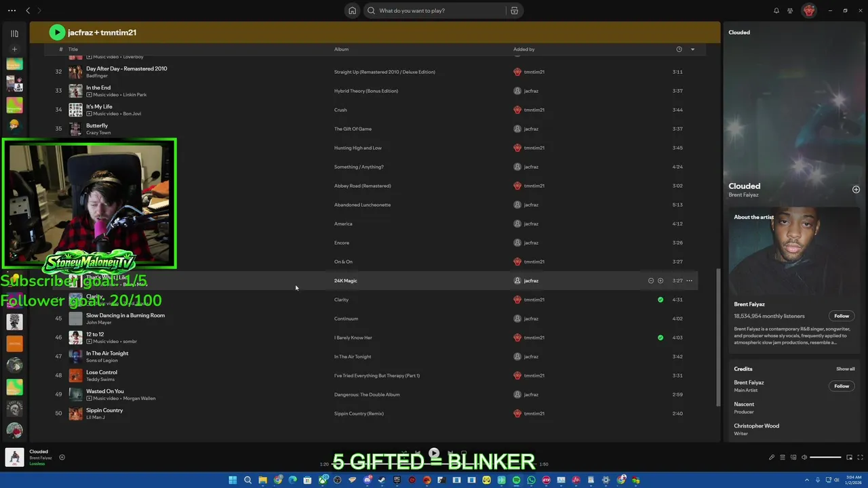Mute the volume speaker icon
The width and height of the screenshot is (868, 488).
pos(804,457)
